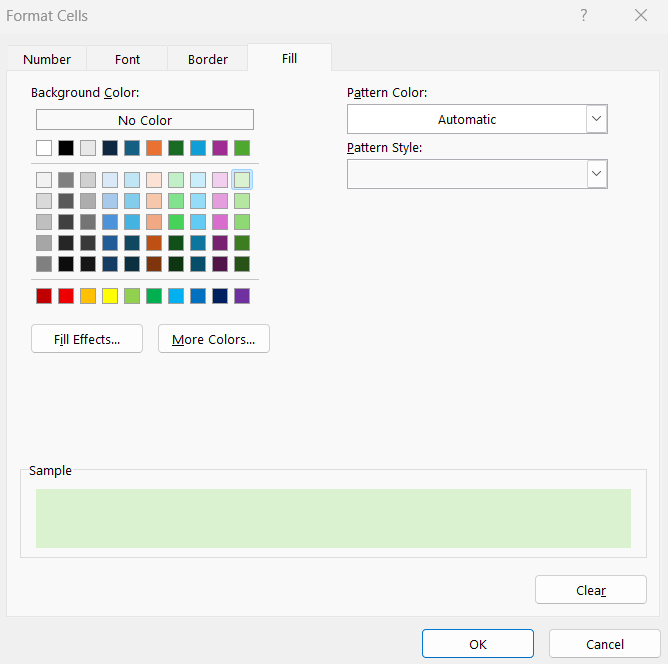This screenshot has height=664, width=668.
Task: Click the green Sample preview area
Action: pyautogui.click(x=333, y=518)
